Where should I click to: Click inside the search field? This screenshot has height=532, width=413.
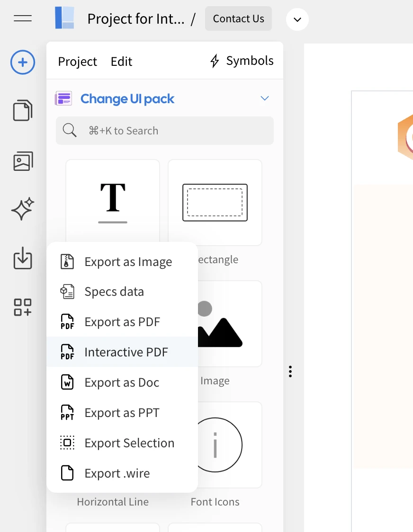pos(164,131)
